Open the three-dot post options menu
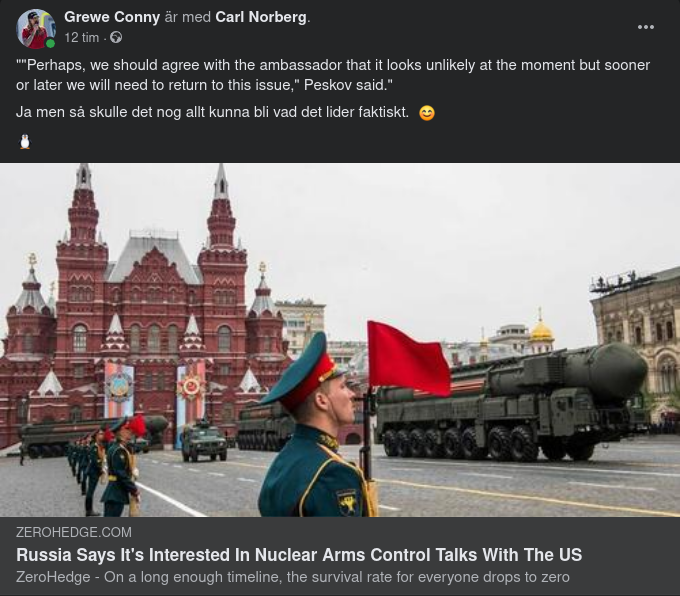This screenshot has height=596, width=680. click(x=646, y=27)
